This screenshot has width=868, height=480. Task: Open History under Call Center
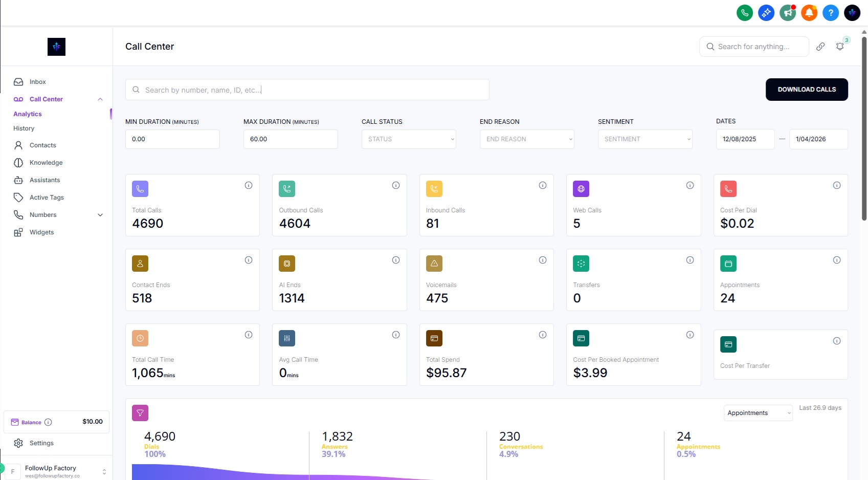pyautogui.click(x=24, y=128)
